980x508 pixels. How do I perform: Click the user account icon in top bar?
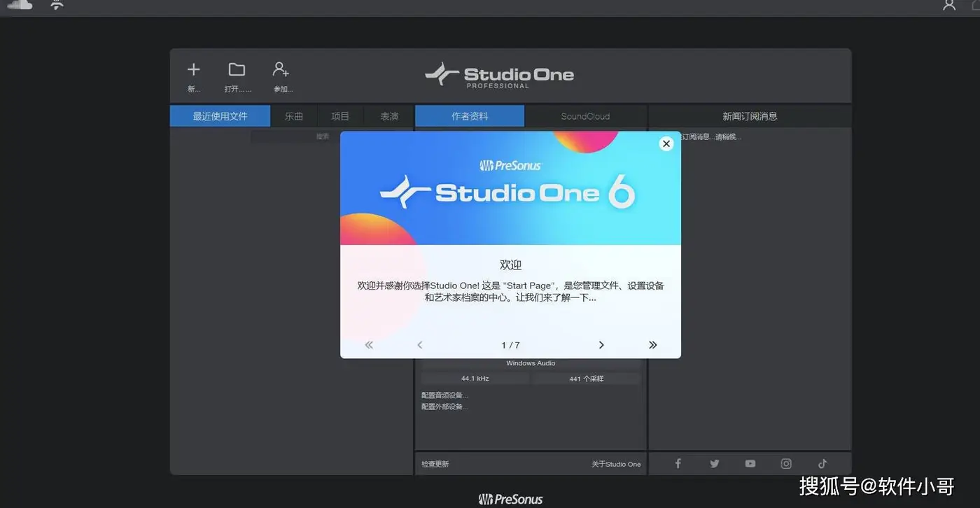pos(949,5)
